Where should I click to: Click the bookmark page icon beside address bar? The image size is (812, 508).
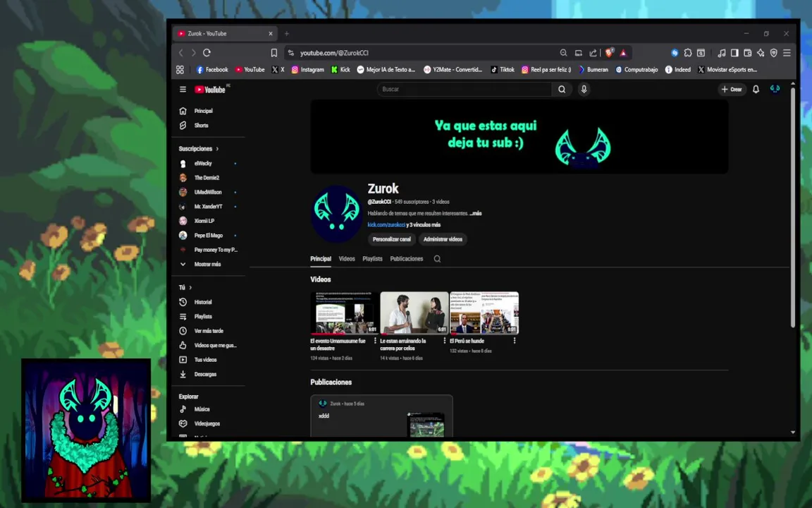click(274, 53)
